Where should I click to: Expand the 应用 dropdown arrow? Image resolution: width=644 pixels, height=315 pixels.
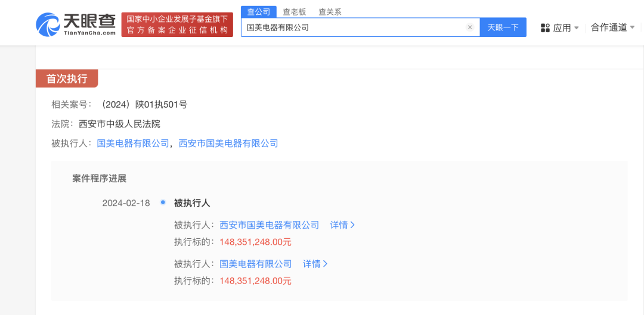(x=577, y=28)
